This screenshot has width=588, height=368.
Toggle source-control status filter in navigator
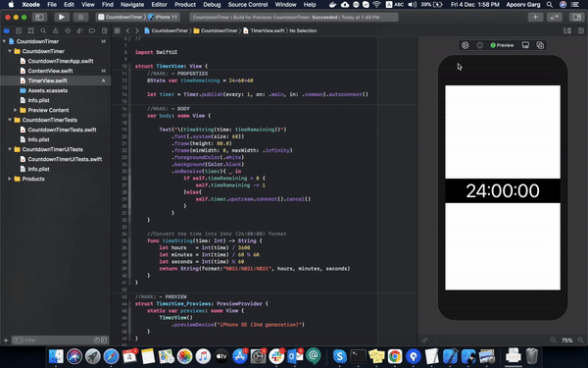point(104,341)
